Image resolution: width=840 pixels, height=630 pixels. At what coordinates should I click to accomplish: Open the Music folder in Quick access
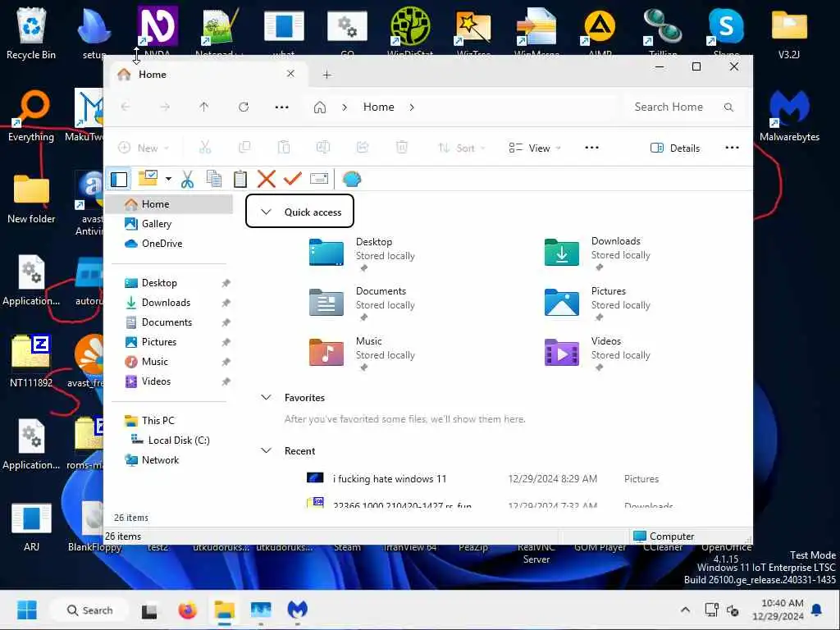[362, 353]
